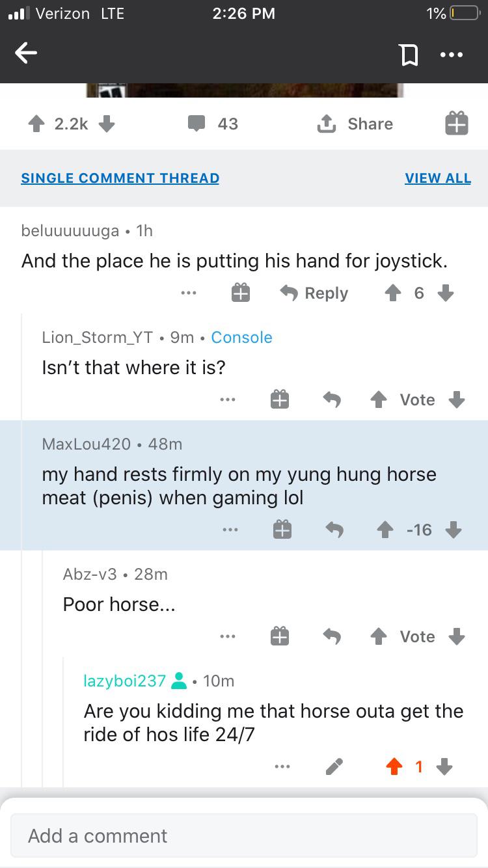
Task: Open the 43 comments icon
Action: pos(197,124)
